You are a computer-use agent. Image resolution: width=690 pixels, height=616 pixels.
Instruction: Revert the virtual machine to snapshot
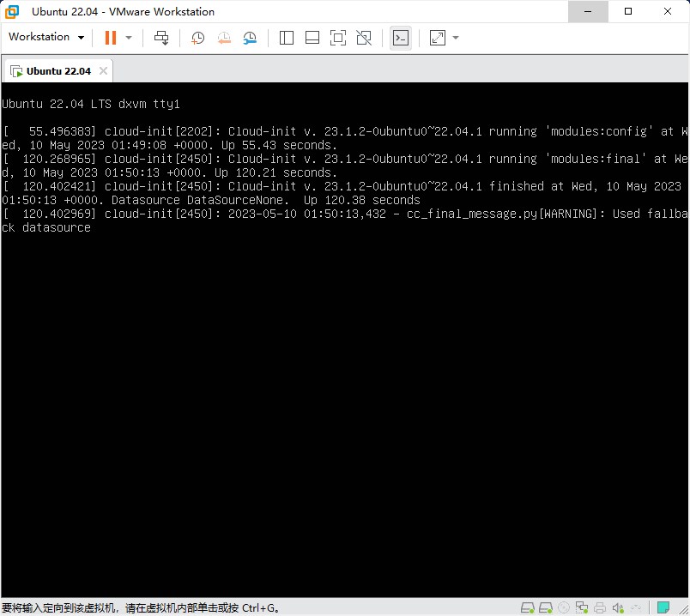coord(224,38)
